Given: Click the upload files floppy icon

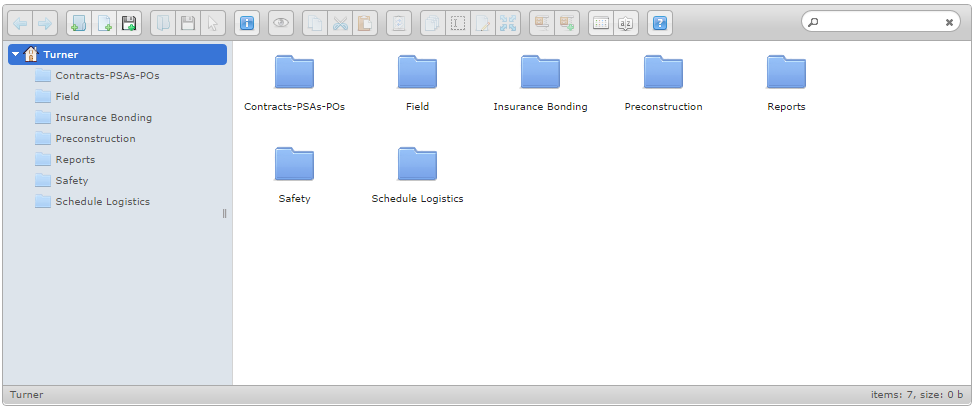Looking at the screenshot, I should [x=129, y=24].
